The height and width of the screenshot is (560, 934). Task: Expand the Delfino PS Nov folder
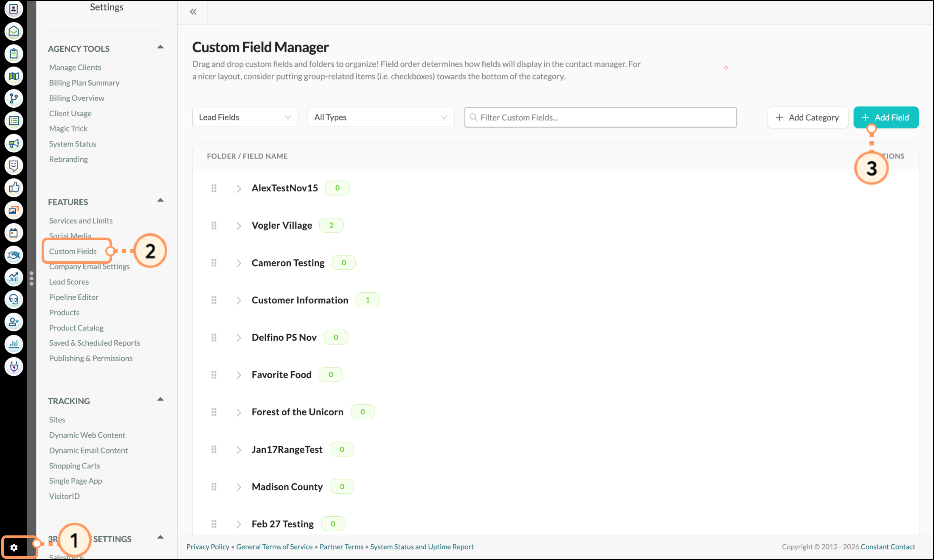pyautogui.click(x=239, y=338)
